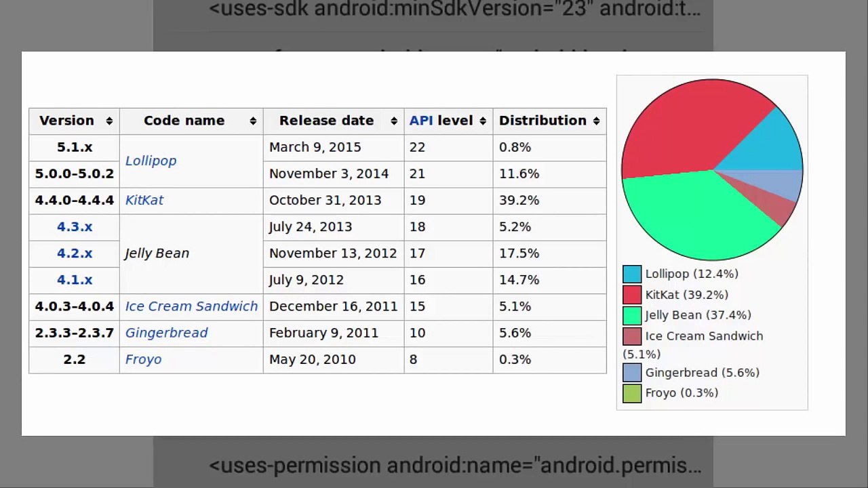The image size is (868, 488).
Task: Sort by Release date arrows icon
Action: pyautogui.click(x=394, y=121)
